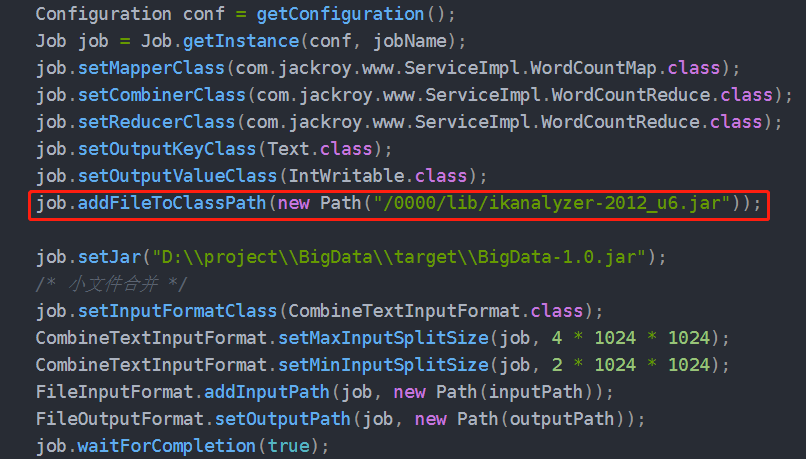This screenshot has width=806, height=459.
Task: Click addInputPath method name
Action: (267, 392)
